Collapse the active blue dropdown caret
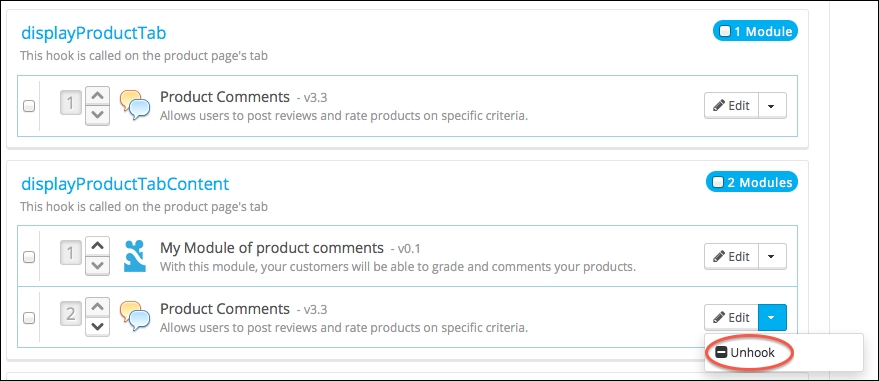The height and width of the screenshot is (381, 879). [772, 317]
